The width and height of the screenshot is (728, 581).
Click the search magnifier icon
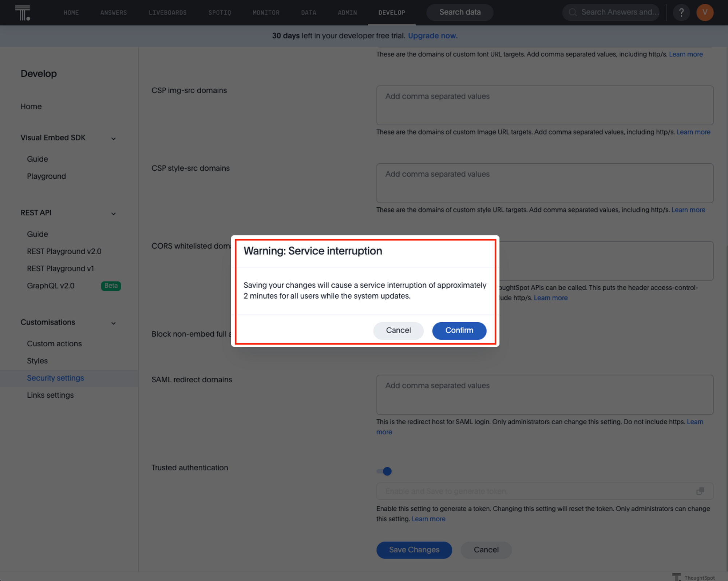pos(573,12)
